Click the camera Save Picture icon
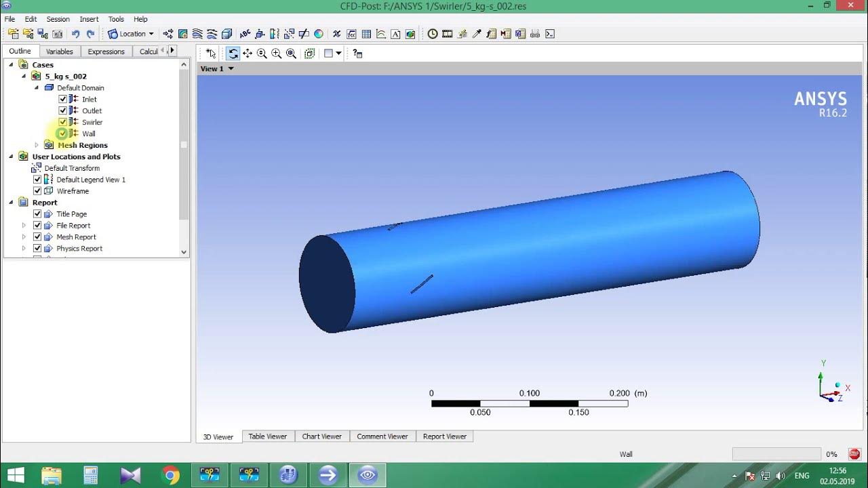Viewport: 868px width, 488px height. tap(58, 34)
